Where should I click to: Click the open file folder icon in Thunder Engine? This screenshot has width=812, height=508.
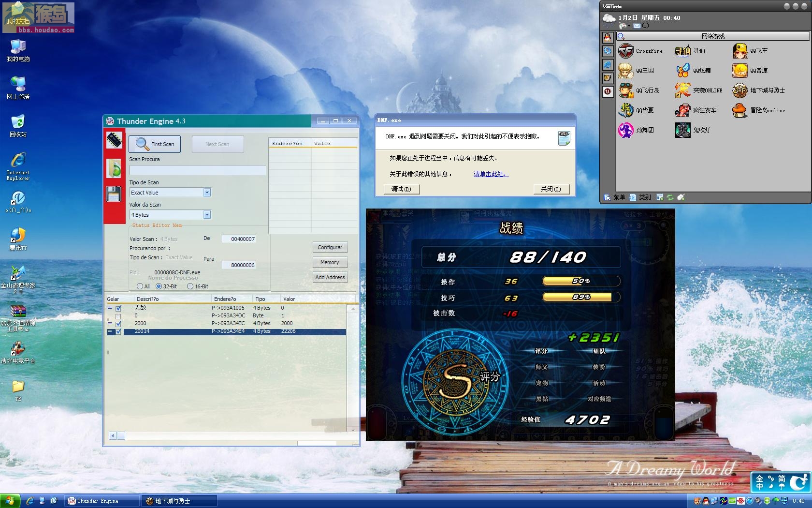pos(114,168)
